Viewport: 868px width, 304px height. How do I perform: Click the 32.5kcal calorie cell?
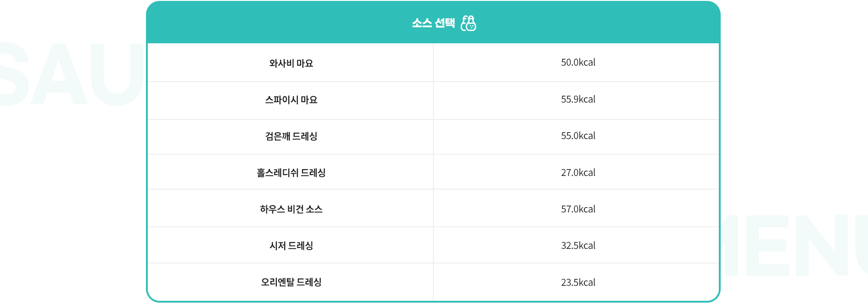pyautogui.click(x=578, y=246)
